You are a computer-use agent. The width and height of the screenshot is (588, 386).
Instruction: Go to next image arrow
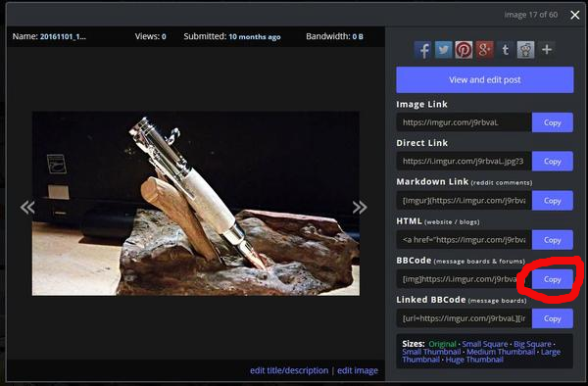360,207
